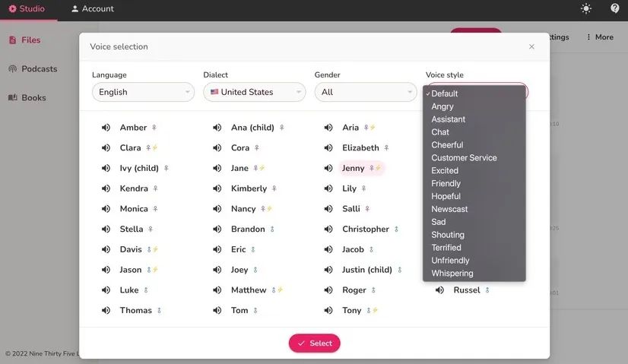Play the Ivy (child) voice sample

pyautogui.click(x=106, y=168)
